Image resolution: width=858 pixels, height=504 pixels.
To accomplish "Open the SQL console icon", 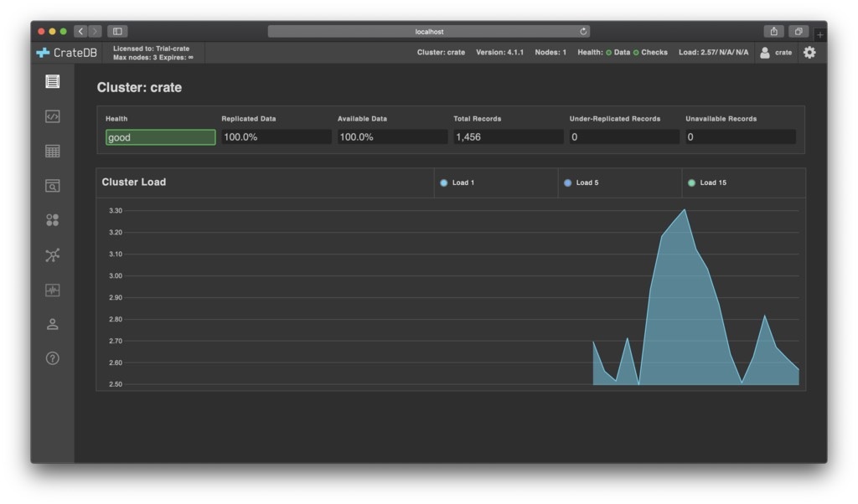I will 53,116.
